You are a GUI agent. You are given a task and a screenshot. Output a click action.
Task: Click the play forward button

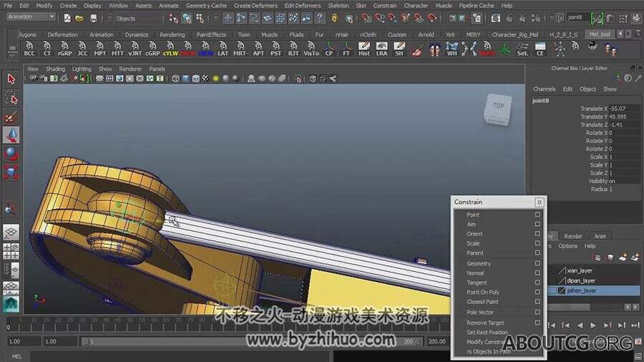pyautogui.click(x=593, y=325)
